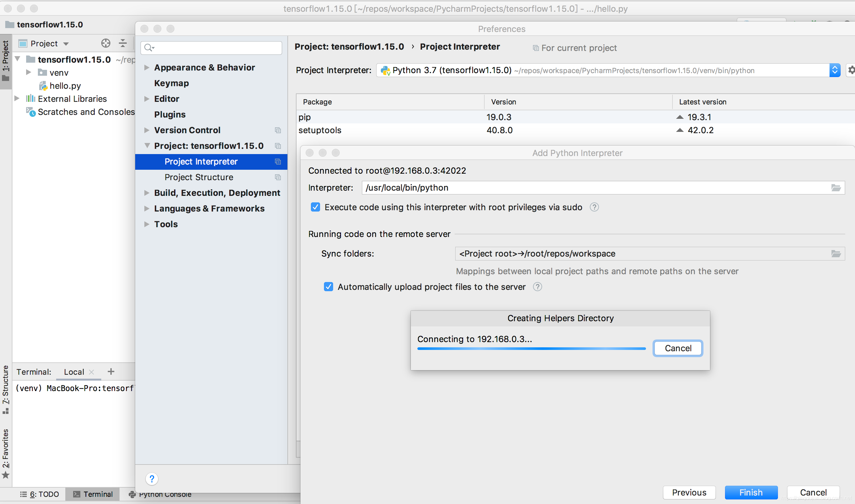
Task: Expand Appearance & Behavior settings section
Action: (146, 67)
